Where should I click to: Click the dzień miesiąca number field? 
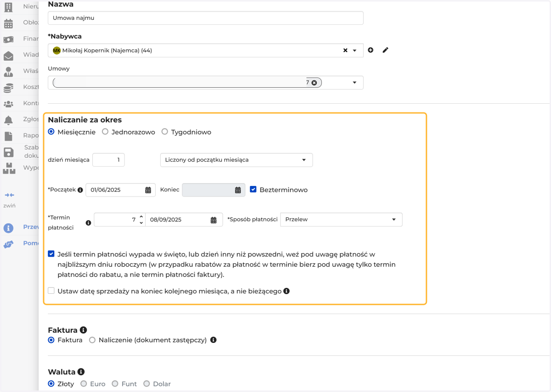tap(108, 160)
